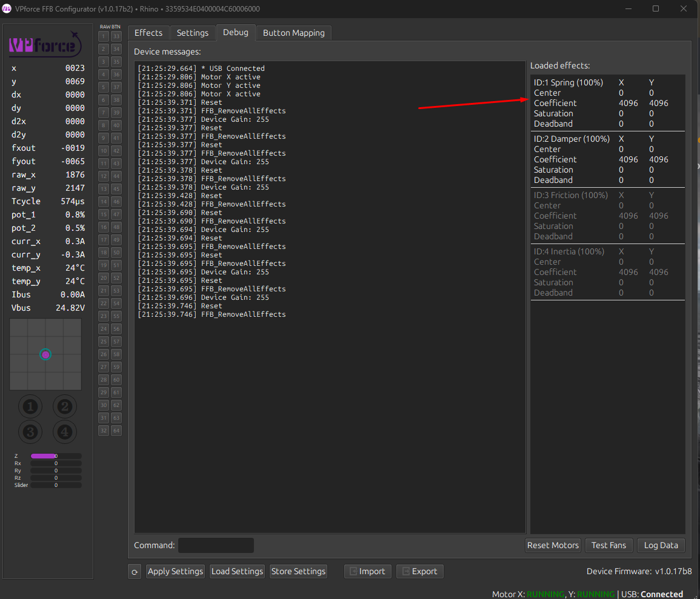Click the curr_y -0.3A reading

pyautogui.click(x=48, y=254)
